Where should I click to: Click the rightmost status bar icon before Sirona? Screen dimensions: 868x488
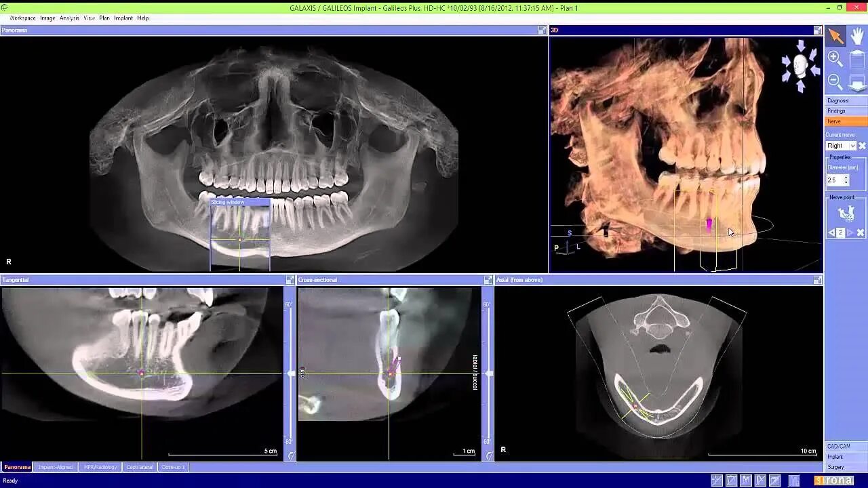(794, 481)
